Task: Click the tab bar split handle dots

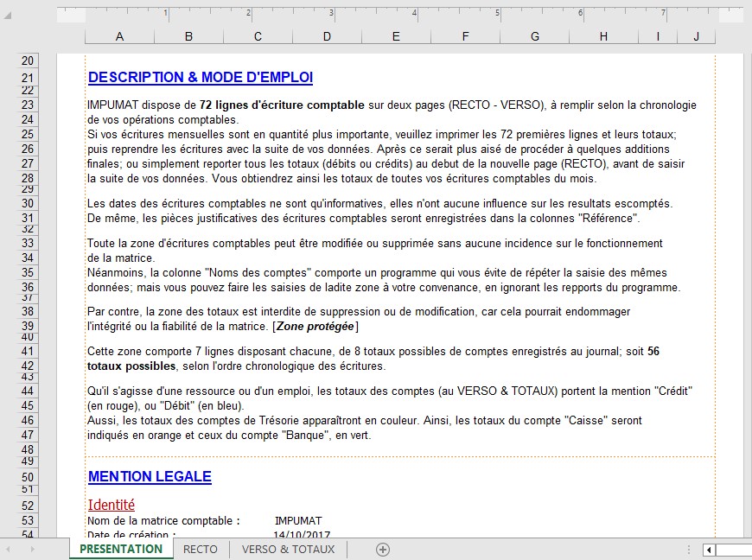Action: 689,550
